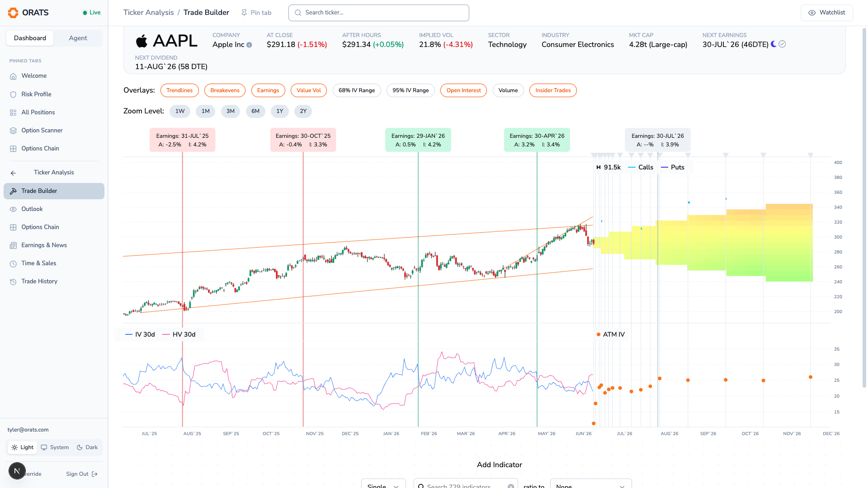Click the Earnings & News newspaper icon
Screen dimensions: 868x488
pyautogui.click(x=13, y=245)
